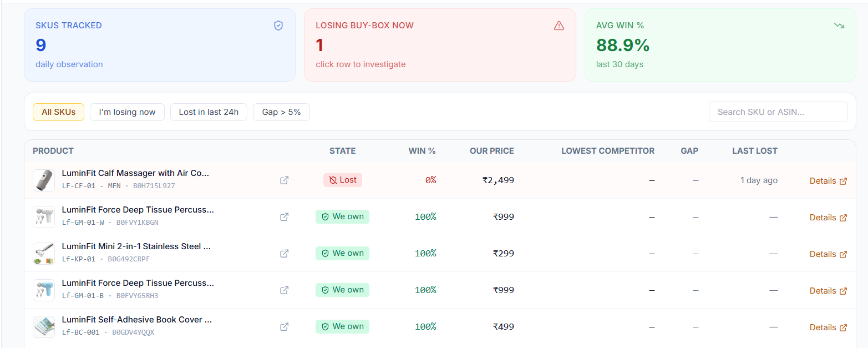Click the AVG WIN % card title
Image resolution: width=868 pixels, height=348 pixels.
pos(620,26)
